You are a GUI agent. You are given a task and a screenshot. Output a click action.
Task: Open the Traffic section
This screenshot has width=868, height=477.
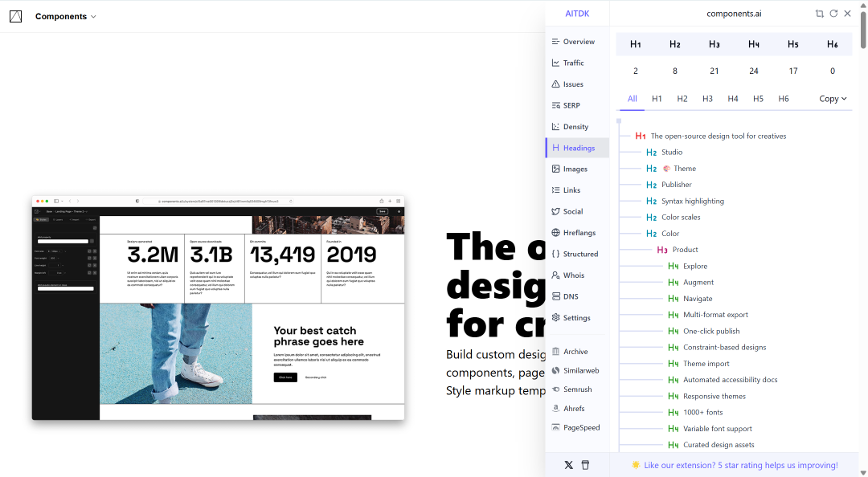tap(577, 63)
